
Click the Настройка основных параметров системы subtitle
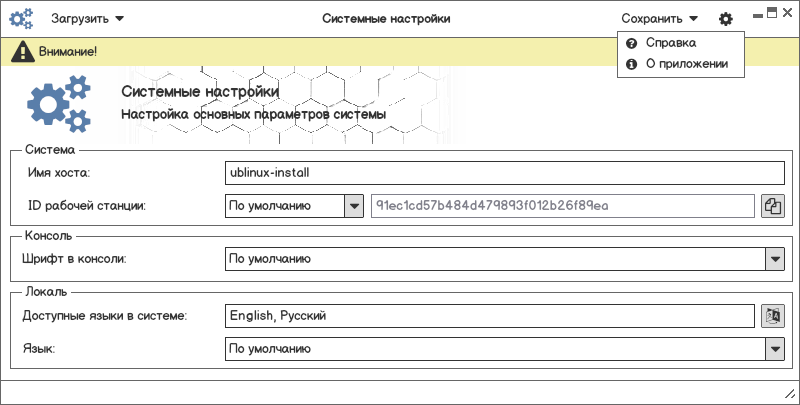coord(254,114)
